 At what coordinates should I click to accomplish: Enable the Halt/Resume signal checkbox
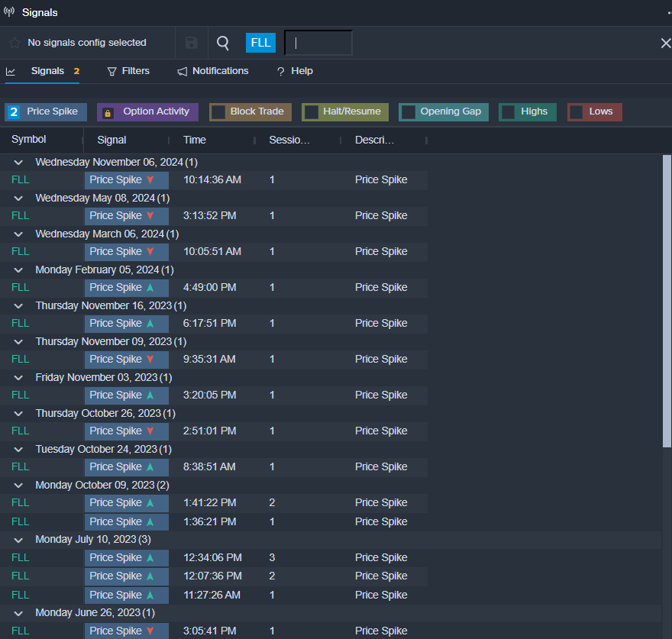tap(311, 112)
